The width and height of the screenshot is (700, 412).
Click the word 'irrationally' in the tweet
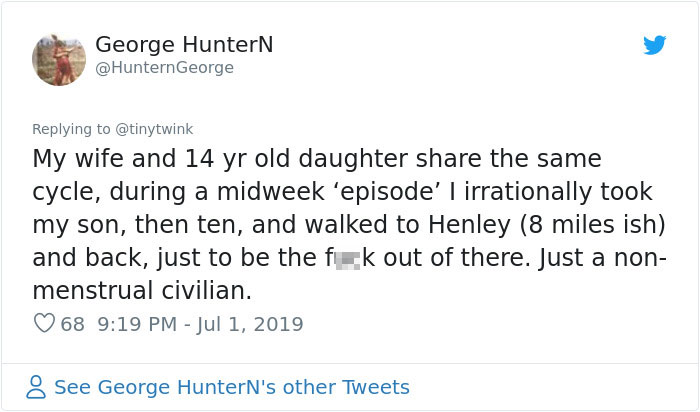tap(528, 192)
